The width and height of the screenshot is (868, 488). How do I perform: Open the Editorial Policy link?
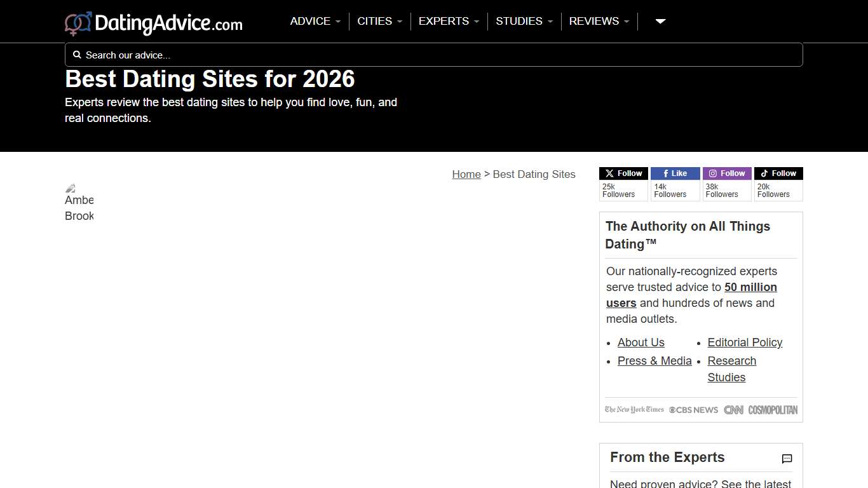(x=745, y=342)
